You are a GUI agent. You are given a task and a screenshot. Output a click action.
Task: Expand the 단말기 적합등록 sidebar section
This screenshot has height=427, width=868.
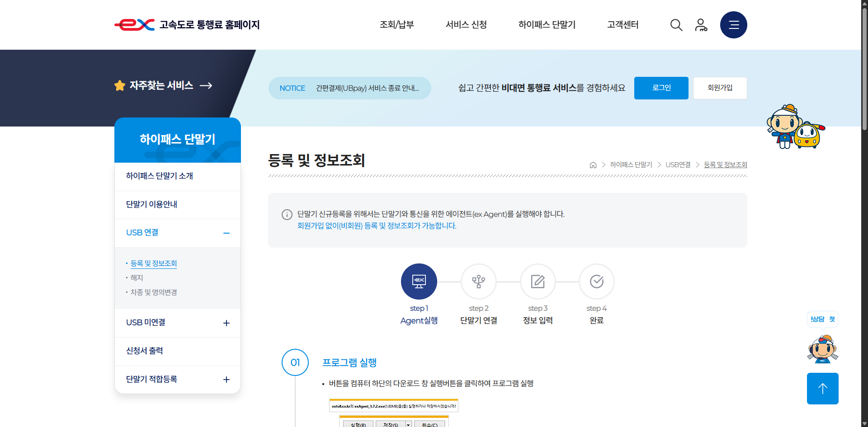point(226,380)
